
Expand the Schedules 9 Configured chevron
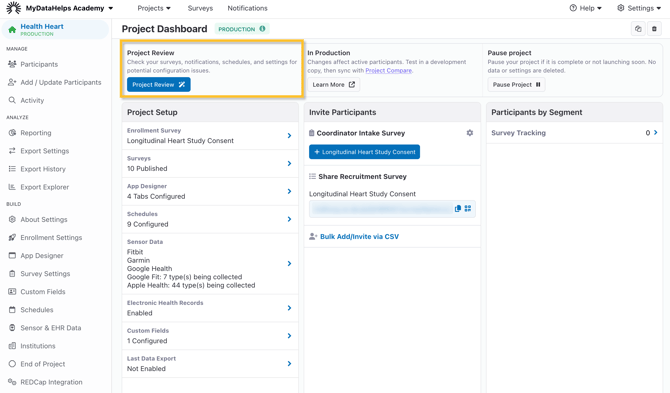[x=289, y=219]
